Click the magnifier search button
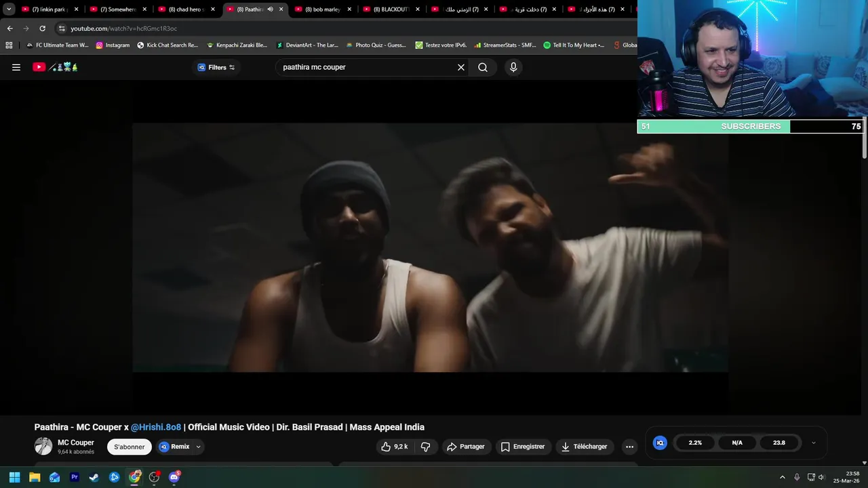 click(x=483, y=67)
